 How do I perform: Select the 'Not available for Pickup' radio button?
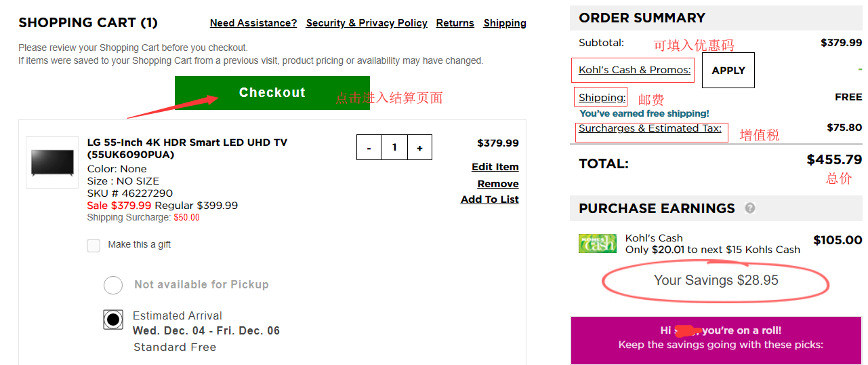click(113, 285)
